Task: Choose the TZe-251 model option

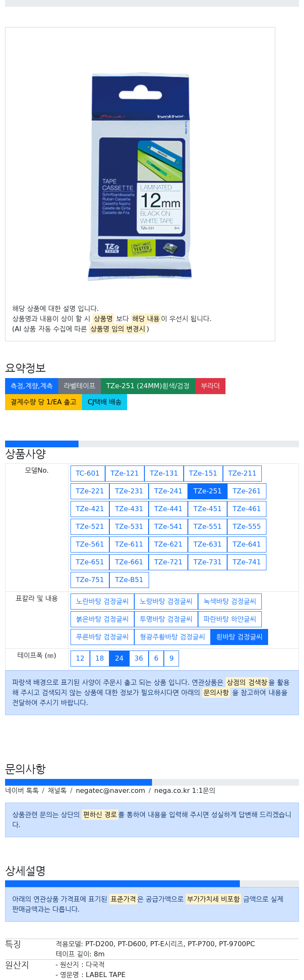Action: pyautogui.click(x=207, y=491)
